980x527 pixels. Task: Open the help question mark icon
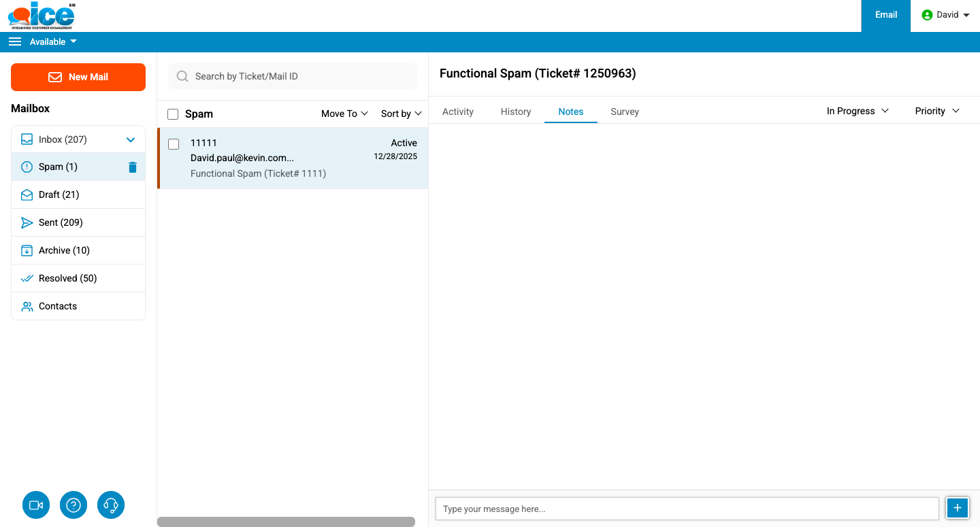(x=73, y=505)
